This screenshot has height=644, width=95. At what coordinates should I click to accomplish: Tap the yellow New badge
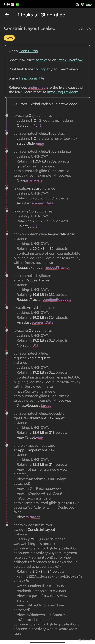[x=9, y=38]
